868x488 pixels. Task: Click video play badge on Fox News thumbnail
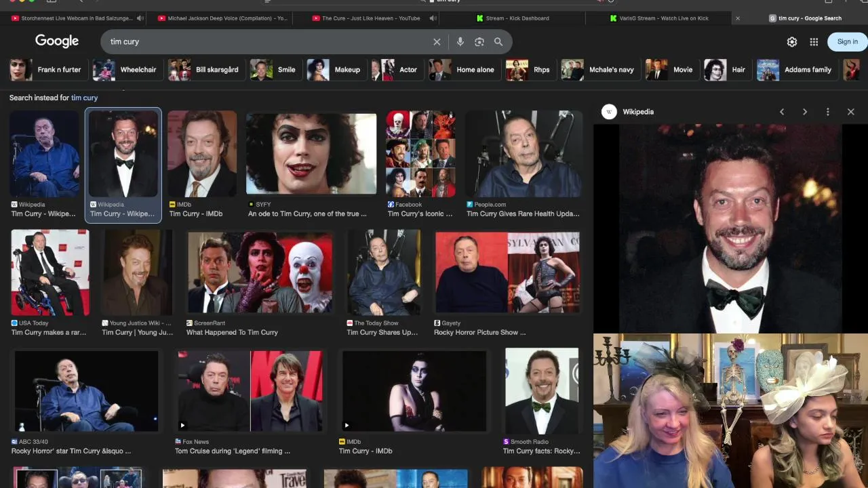[182, 426]
